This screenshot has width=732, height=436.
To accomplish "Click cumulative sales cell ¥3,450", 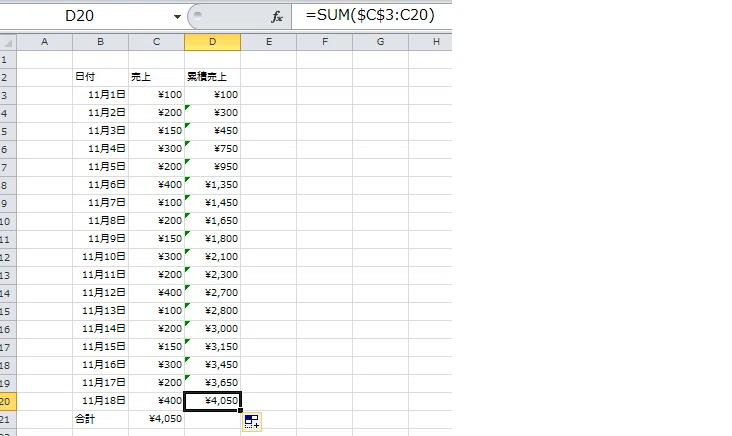I will pyautogui.click(x=212, y=365).
